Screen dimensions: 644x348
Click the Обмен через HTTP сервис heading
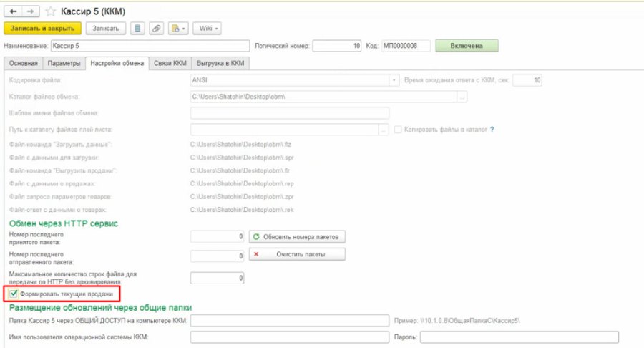64,223
